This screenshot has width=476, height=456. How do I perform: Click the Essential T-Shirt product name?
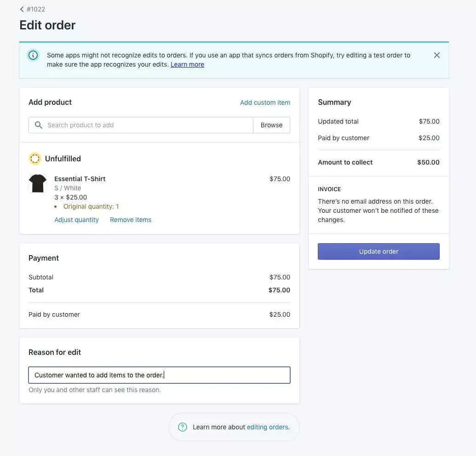click(x=80, y=179)
